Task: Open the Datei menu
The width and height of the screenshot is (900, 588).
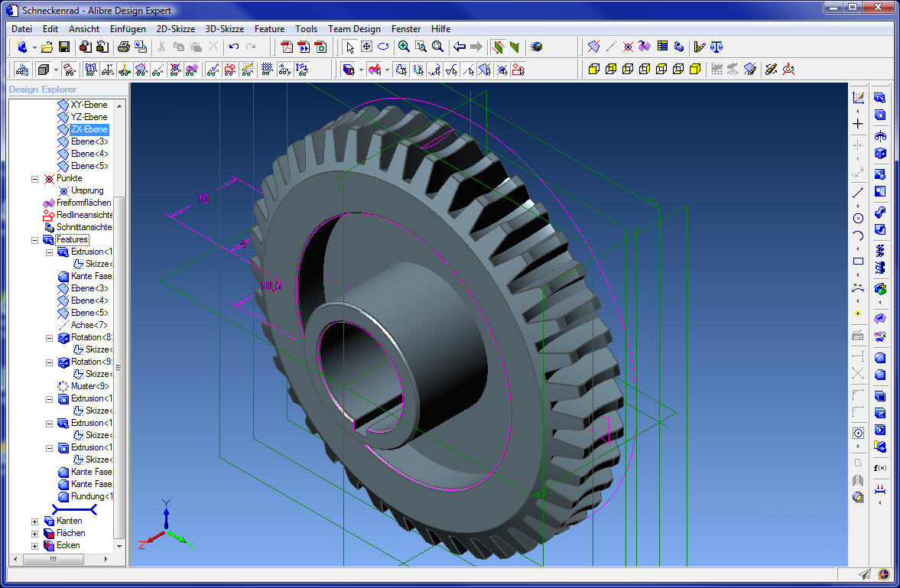Action: (x=22, y=29)
